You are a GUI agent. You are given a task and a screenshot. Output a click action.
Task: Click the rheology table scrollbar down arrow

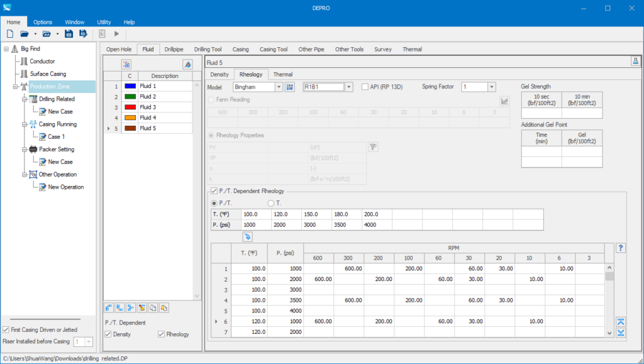609,333
